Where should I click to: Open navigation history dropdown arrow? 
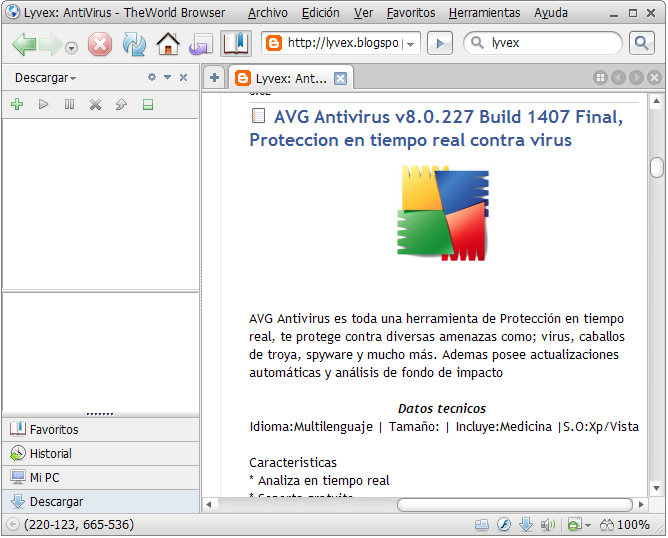[71, 47]
